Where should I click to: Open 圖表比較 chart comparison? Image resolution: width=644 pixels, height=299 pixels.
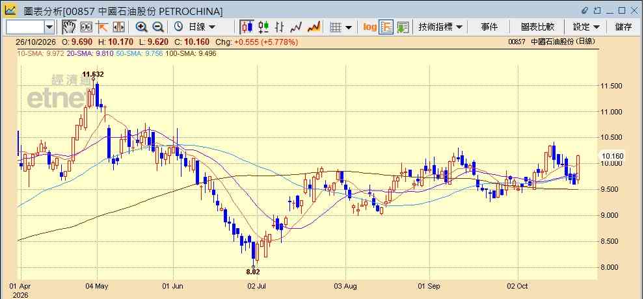click(537, 27)
